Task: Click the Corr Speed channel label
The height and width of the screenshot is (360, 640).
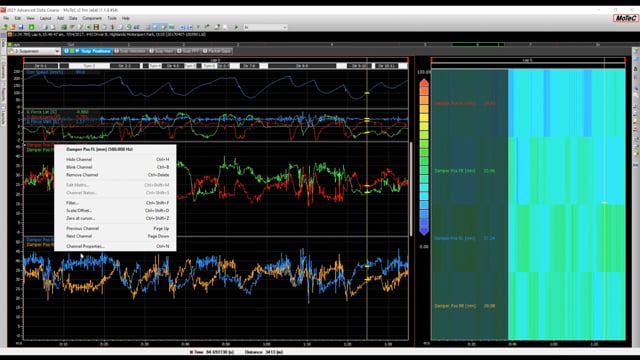Action: click(x=45, y=72)
